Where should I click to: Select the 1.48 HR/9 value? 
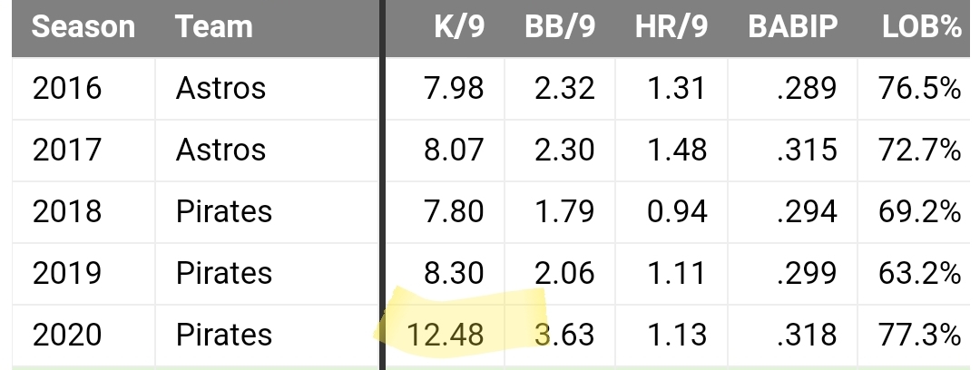tap(677, 150)
